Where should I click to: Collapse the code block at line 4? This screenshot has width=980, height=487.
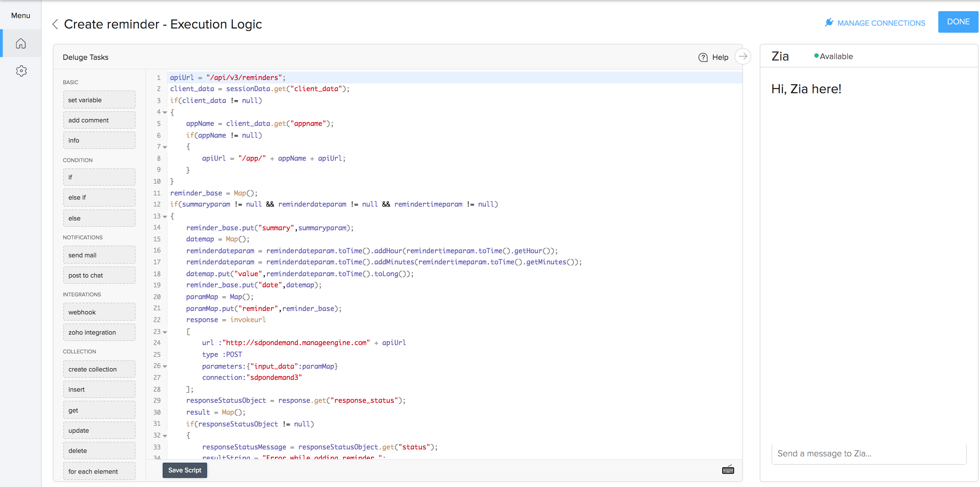tap(165, 112)
